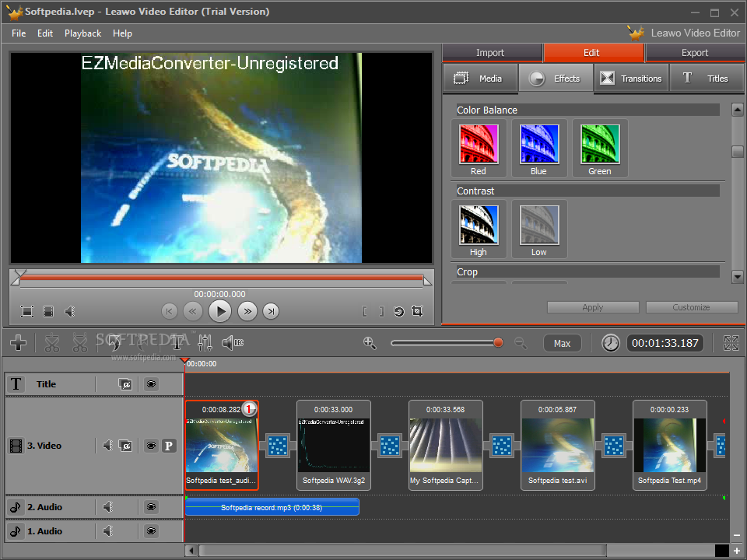Click the expand timeline icon

coord(731,343)
